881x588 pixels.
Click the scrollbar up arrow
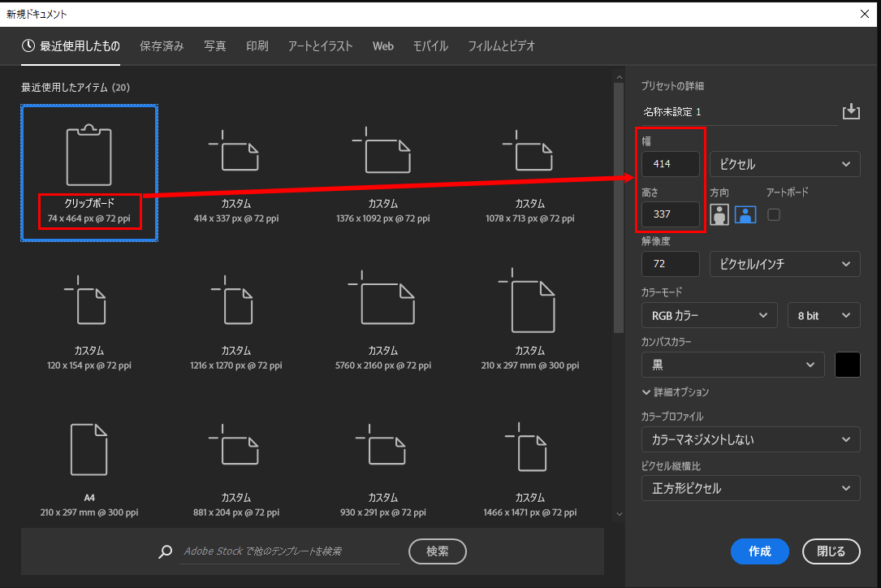(620, 78)
